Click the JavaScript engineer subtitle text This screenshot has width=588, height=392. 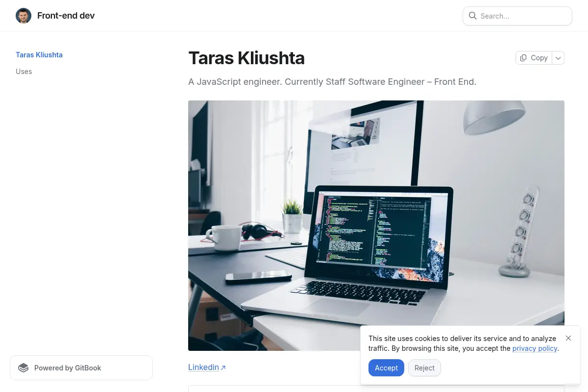[332, 82]
